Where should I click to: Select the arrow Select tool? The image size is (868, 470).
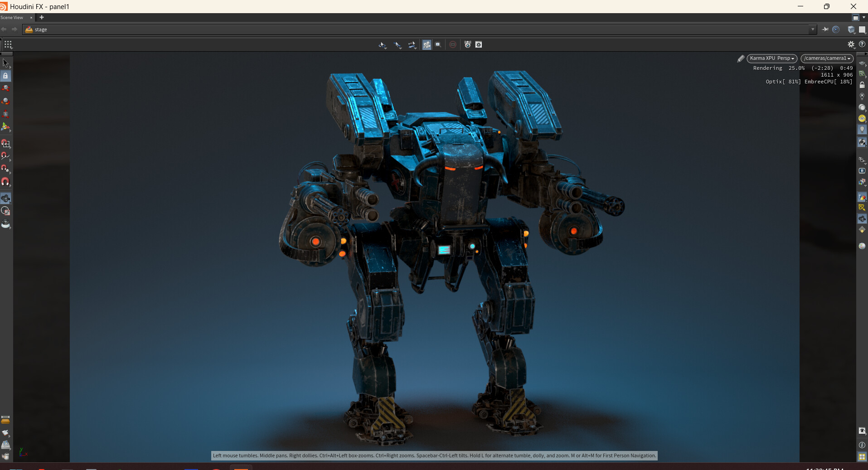[x=5, y=63]
